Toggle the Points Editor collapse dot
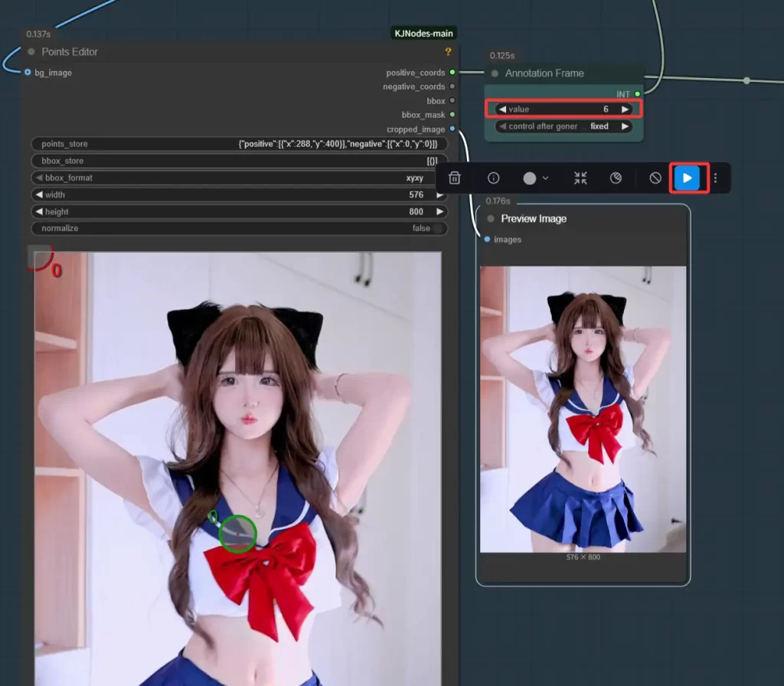This screenshot has height=686, width=784. 31,52
